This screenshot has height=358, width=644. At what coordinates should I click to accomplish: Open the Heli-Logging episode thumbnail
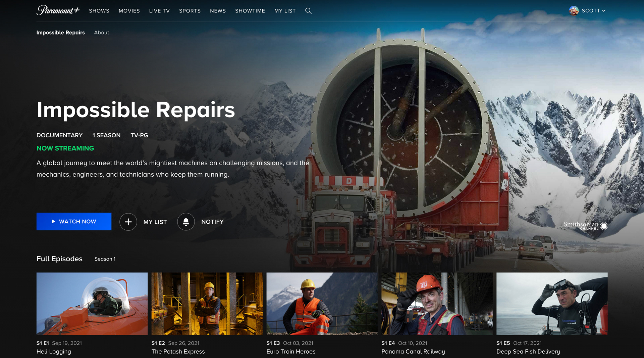coord(92,304)
